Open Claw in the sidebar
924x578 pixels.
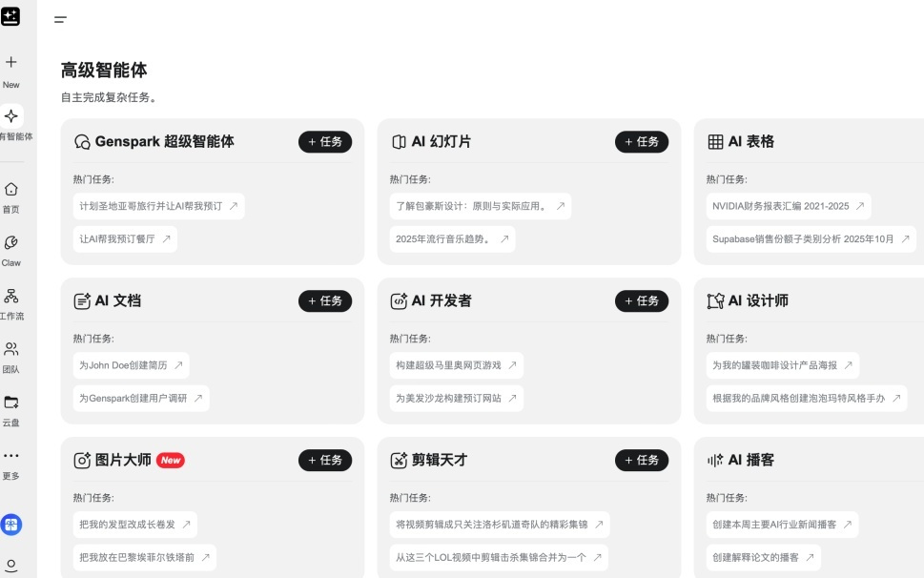point(11,243)
